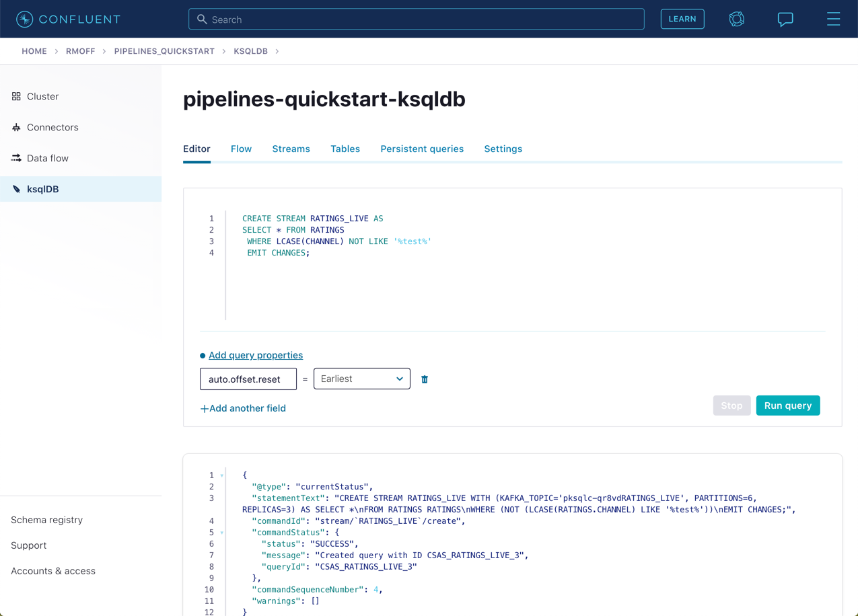Click the auto.offset.reset property field
This screenshot has width=858, height=616.
tap(248, 379)
